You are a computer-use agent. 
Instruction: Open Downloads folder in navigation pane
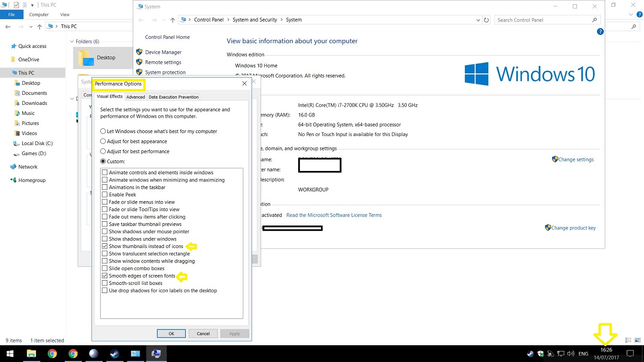click(x=34, y=103)
